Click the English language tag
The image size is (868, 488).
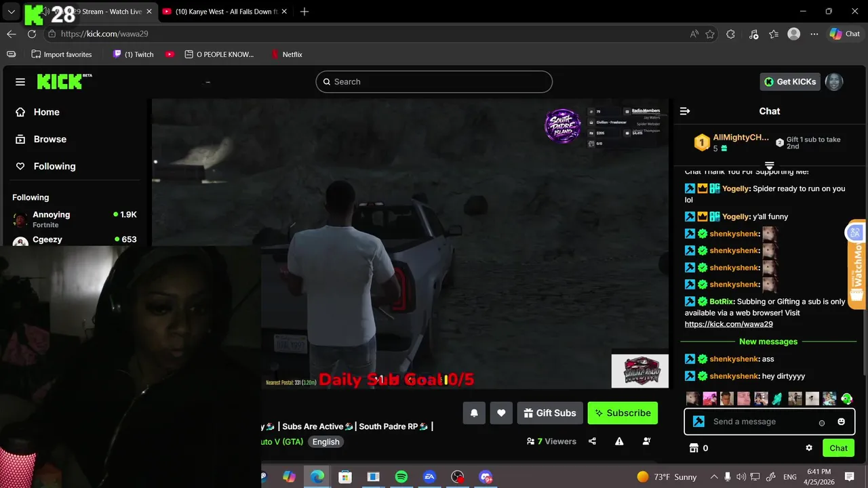point(325,442)
